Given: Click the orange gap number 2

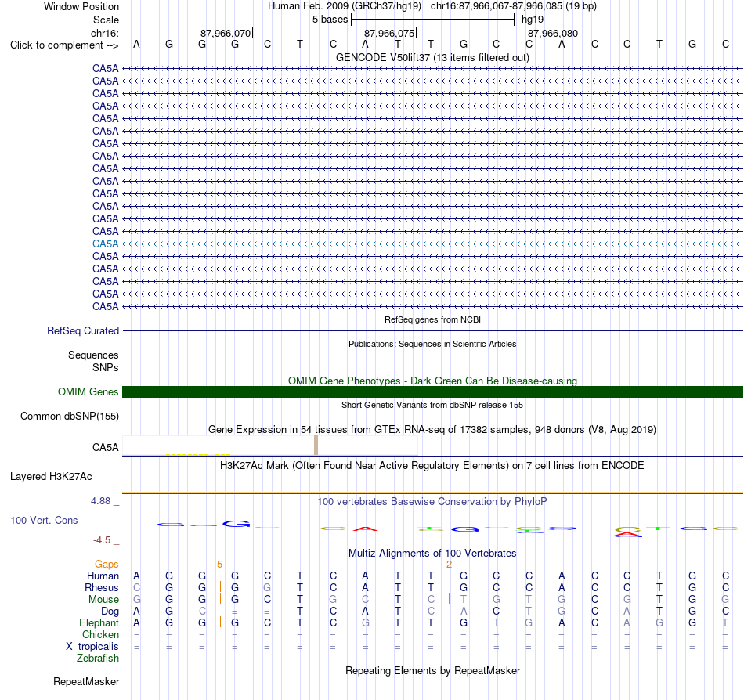Looking at the screenshot, I should click(x=449, y=565).
